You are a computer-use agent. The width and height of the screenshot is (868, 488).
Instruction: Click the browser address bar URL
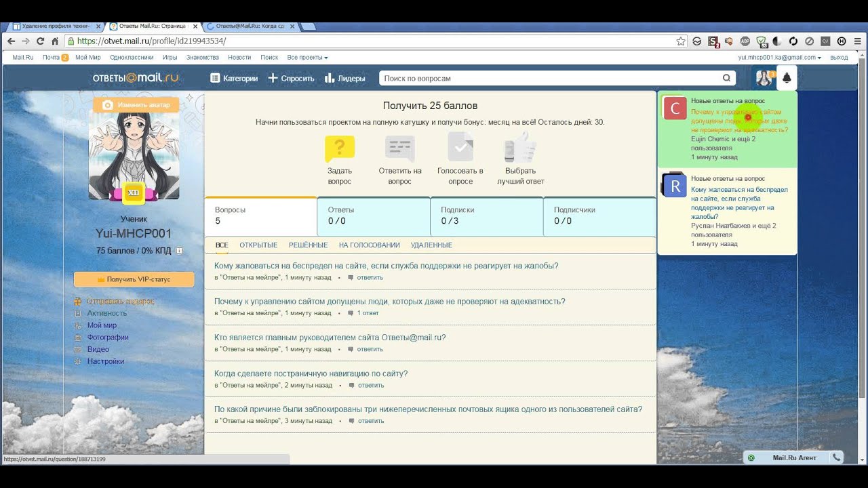coord(151,41)
